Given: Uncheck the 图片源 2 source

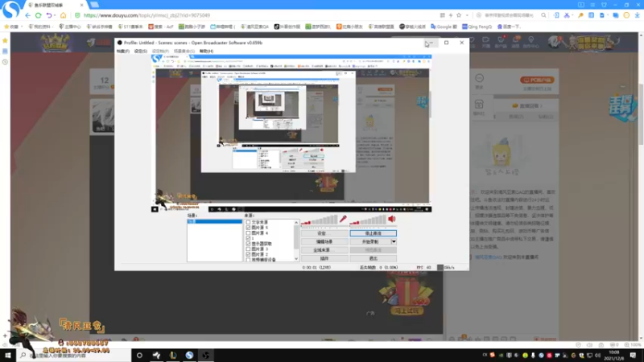Looking at the screenshot, I should pyautogui.click(x=248, y=254).
